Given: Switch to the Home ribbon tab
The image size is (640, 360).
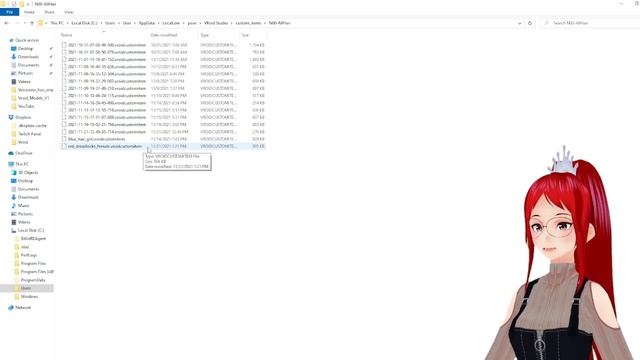Looking at the screenshot, I should coord(29,12).
